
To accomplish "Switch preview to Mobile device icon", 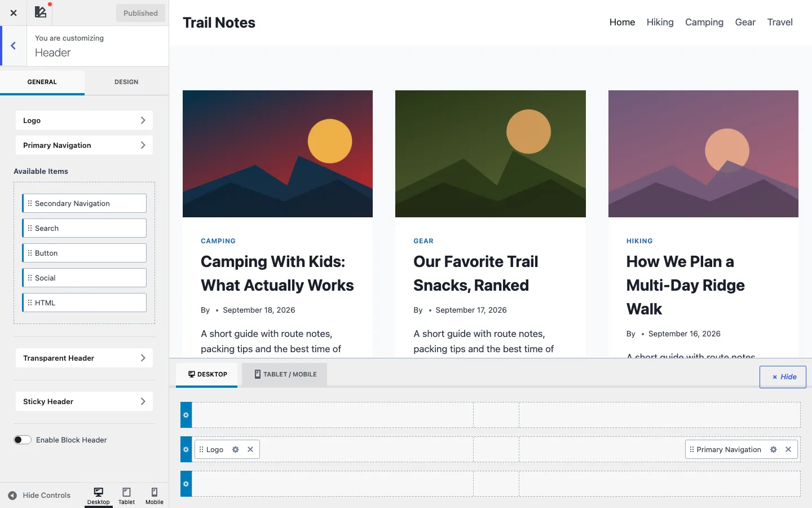I will tap(155, 496).
